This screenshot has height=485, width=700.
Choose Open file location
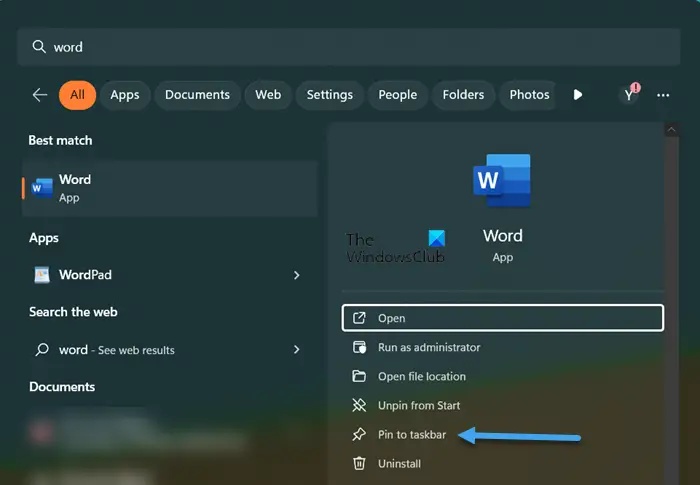[x=503, y=376]
